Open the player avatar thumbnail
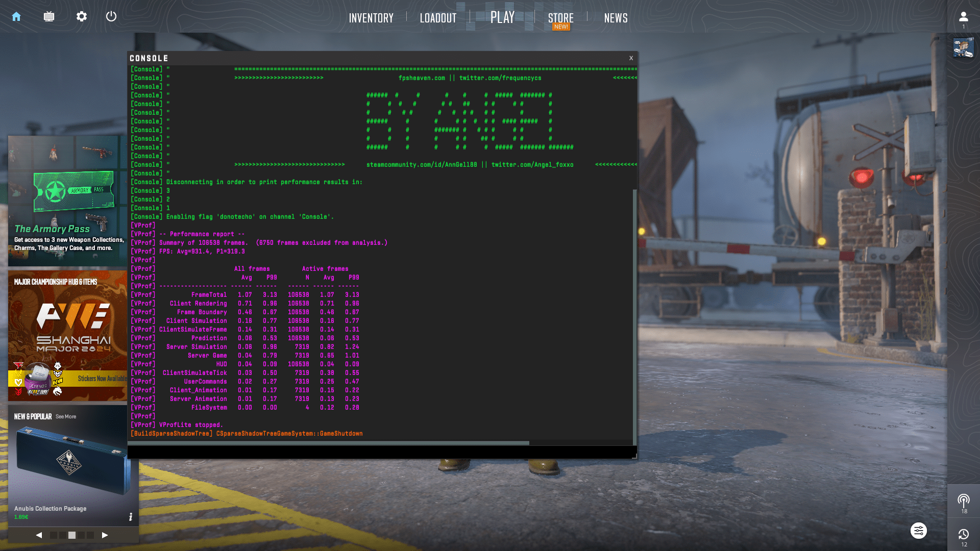The width and height of the screenshot is (980, 551). 964,48
